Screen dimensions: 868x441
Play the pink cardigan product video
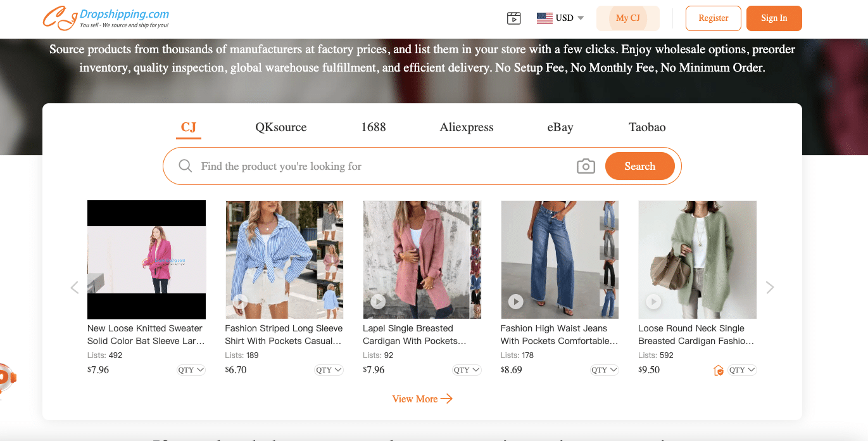coord(378,302)
